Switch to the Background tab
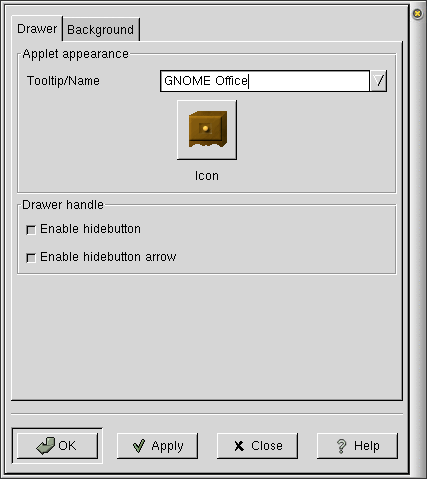The width and height of the screenshot is (427, 479). pyautogui.click(x=101, y=30)
